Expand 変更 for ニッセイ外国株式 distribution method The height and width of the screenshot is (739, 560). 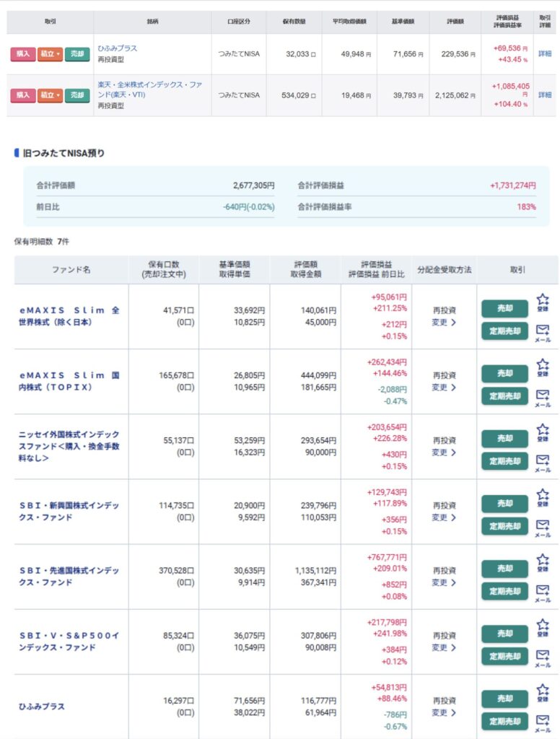click(x=444, y=452)
